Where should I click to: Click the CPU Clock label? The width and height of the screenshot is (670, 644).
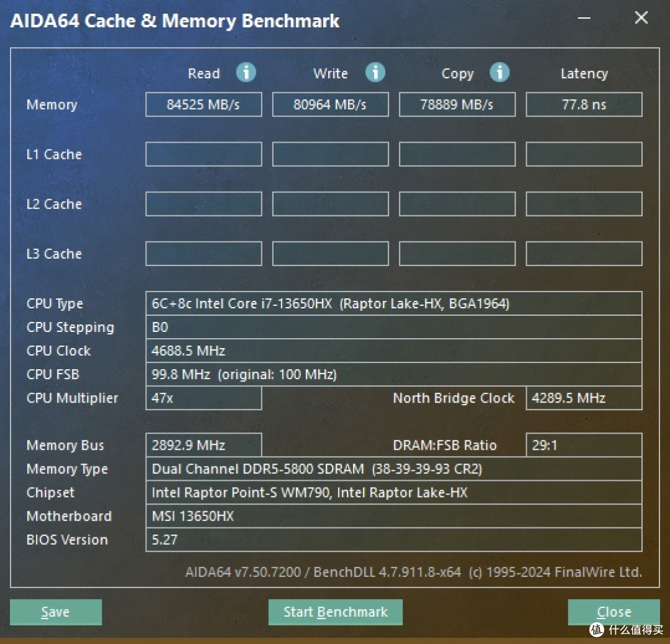click(x=58, y=351)
